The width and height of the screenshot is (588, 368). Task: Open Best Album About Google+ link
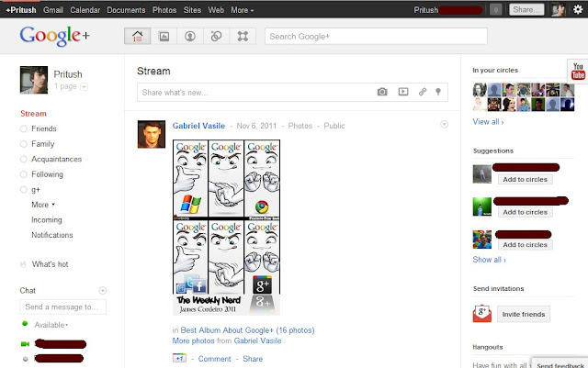point(247,330)
